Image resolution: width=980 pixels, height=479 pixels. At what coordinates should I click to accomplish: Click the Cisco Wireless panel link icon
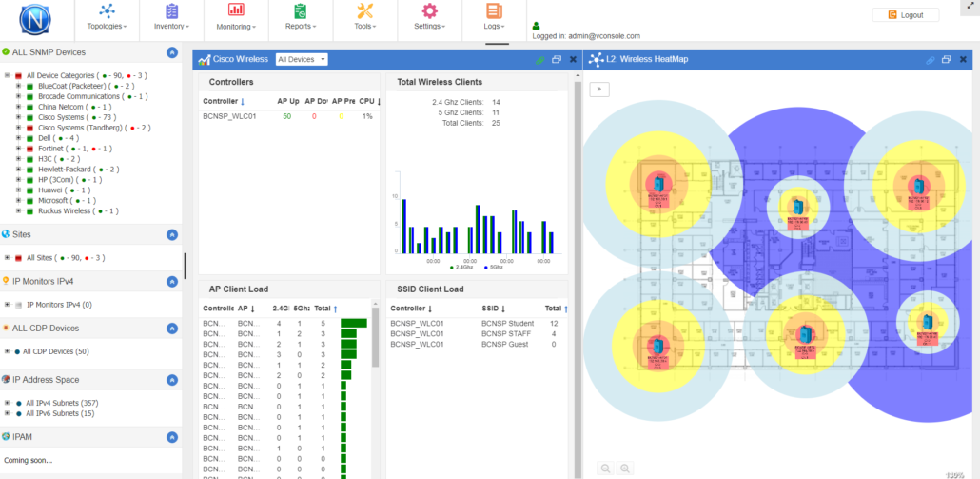point(540,59)
